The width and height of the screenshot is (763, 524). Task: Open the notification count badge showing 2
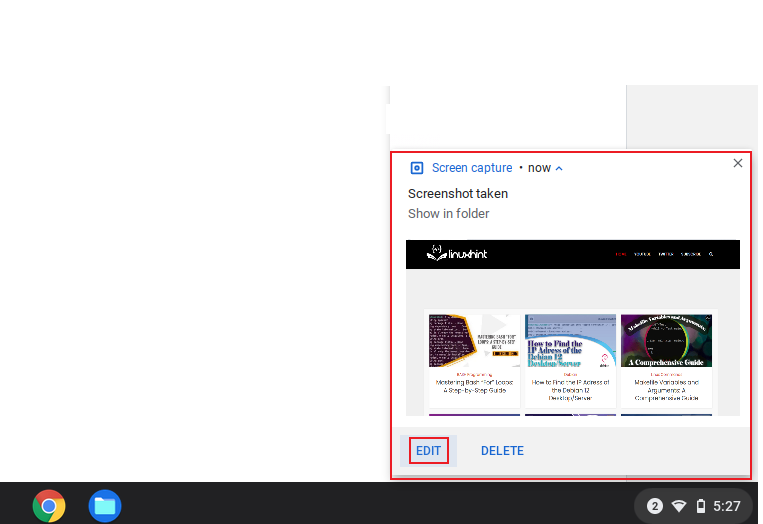tap(655, 506)
